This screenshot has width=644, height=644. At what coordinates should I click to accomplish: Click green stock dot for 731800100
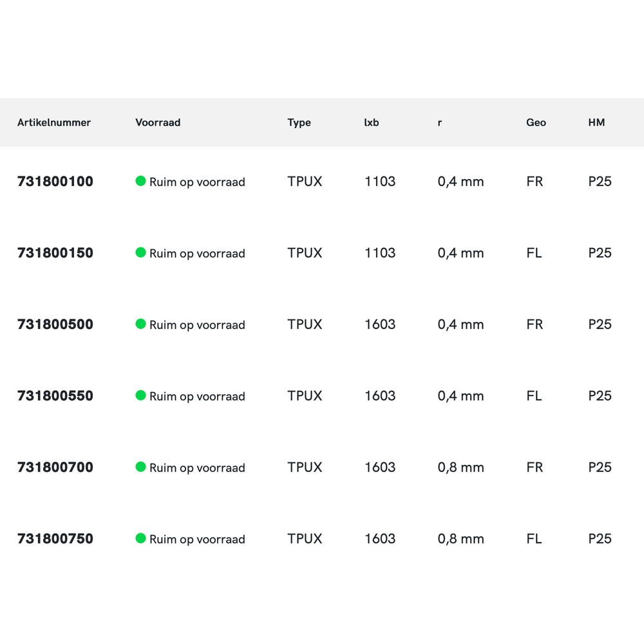point(140,181)
